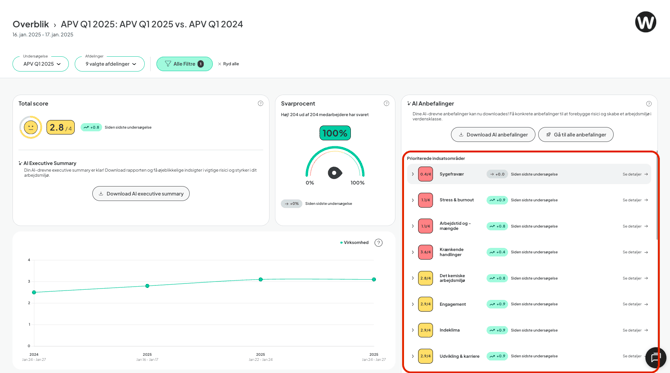Expand the Engagement row chevron
670x373 pixels.
coord(413,304)
